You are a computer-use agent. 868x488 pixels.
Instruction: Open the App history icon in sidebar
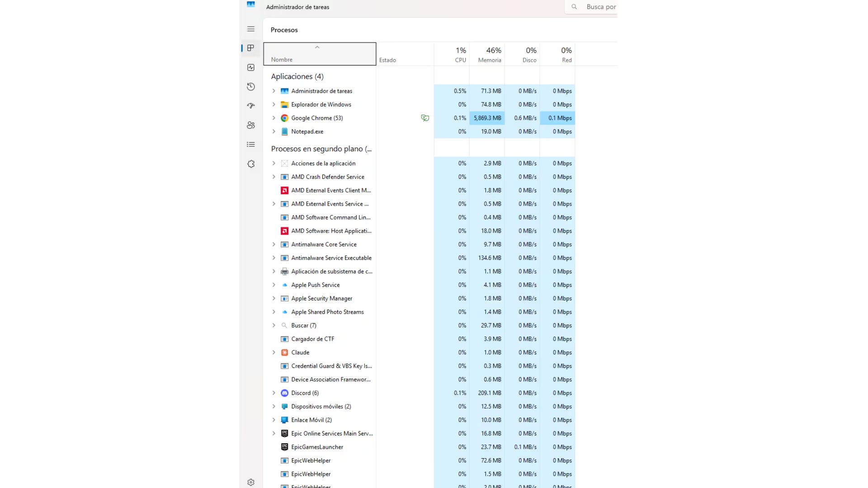click(x=251, y=87)
